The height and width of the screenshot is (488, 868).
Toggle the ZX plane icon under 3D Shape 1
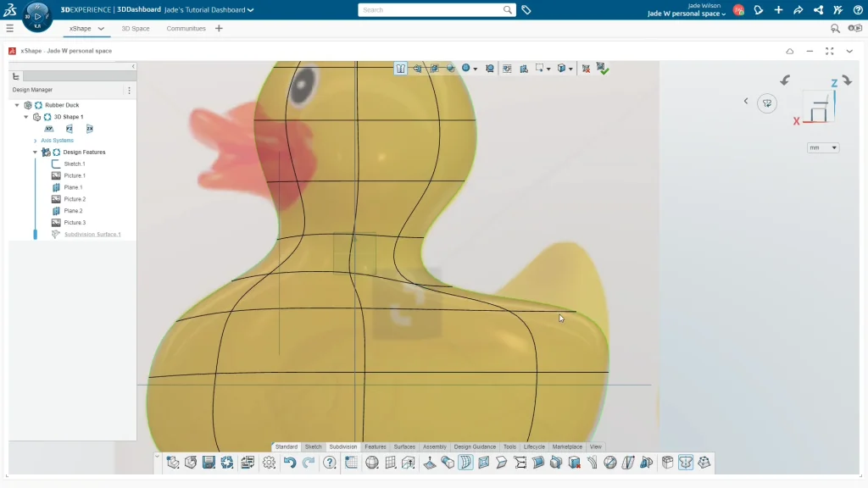(x=90, y=129)
